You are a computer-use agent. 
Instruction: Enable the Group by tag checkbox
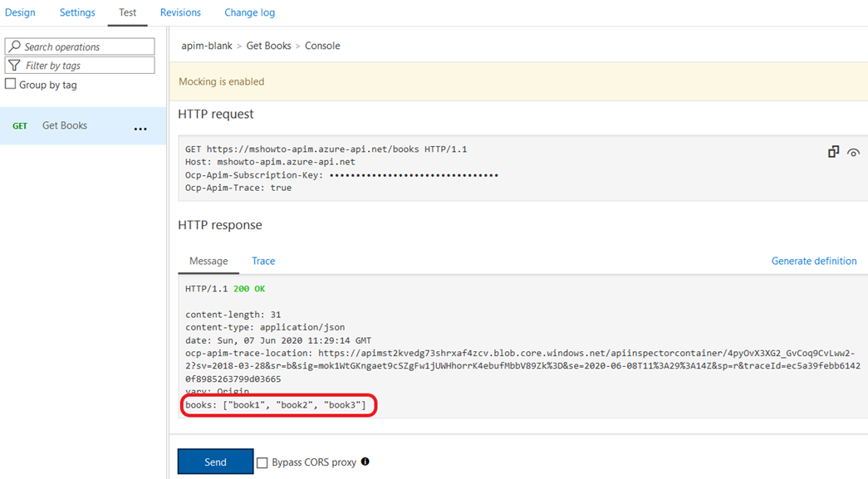11,84
